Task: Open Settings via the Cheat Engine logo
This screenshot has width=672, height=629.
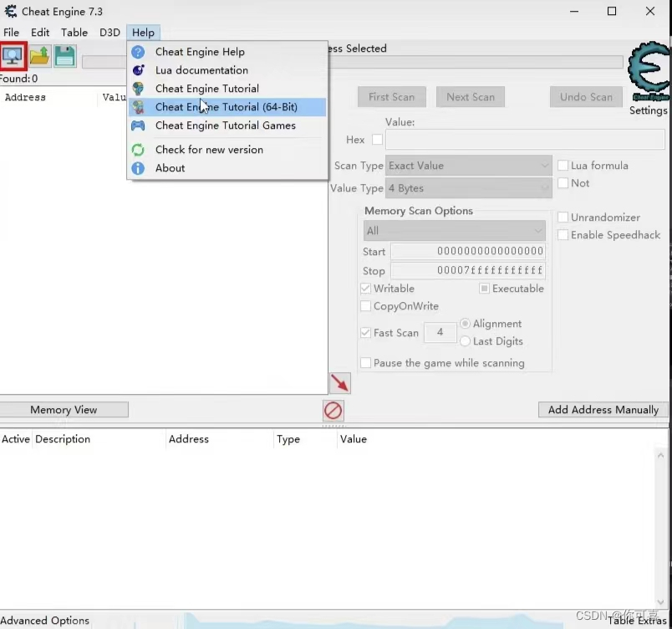Action: tap(649, 72)
